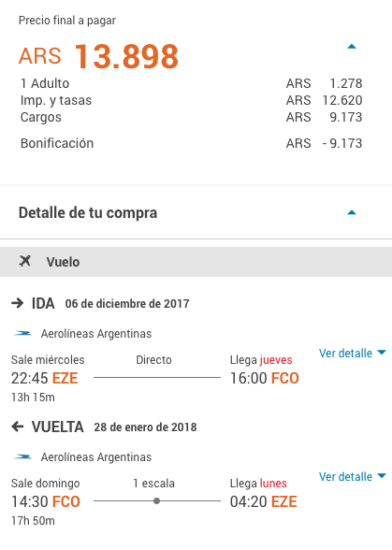392x550 pixels.
Task: Click the left arrow icon beside VUELTA
Action: [17, 427]
